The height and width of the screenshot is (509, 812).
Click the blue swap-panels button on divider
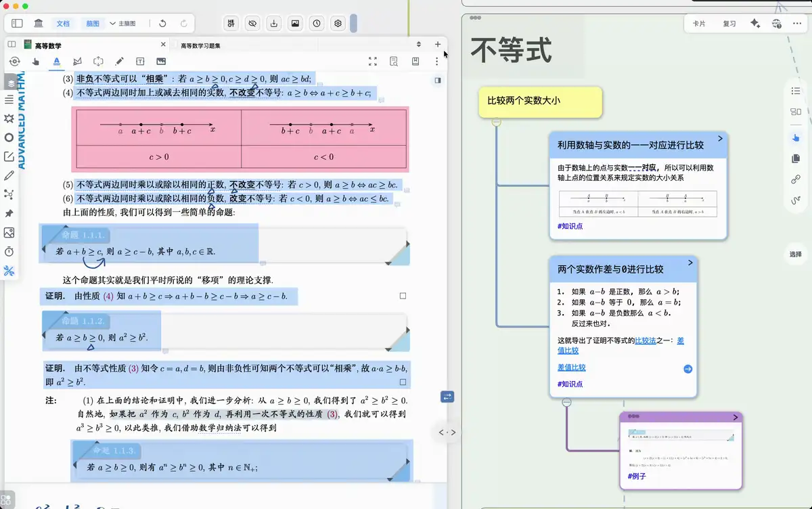447,397
